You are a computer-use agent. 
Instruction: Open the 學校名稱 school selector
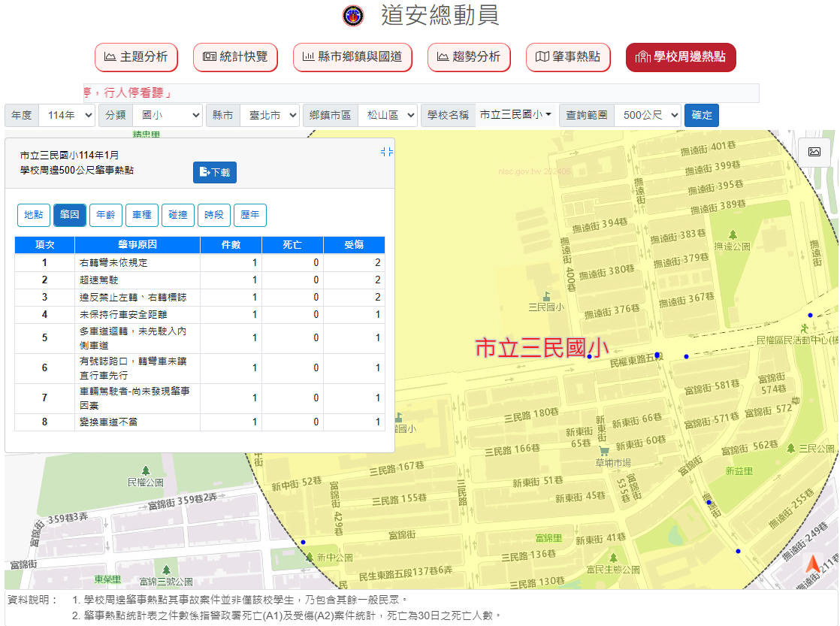click(x=516, y=115)
